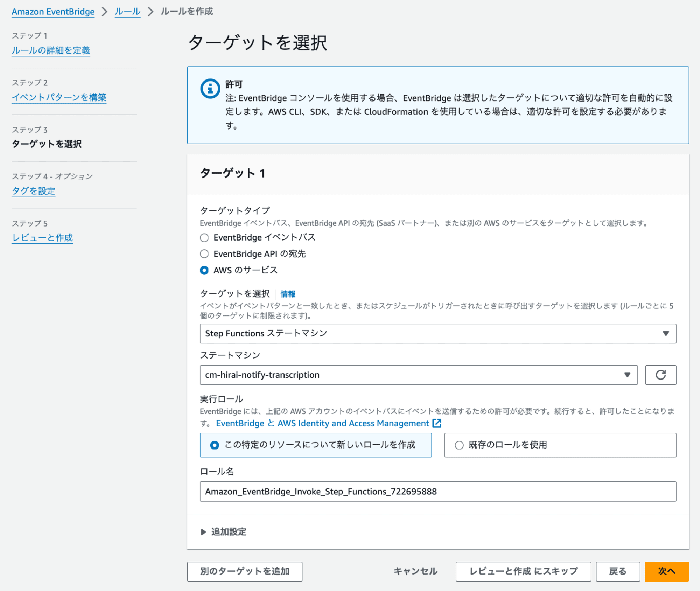Screen dimensions: 700x591
Task: Click the 情報 link beside ターゲットを選択
Action: 288,294
